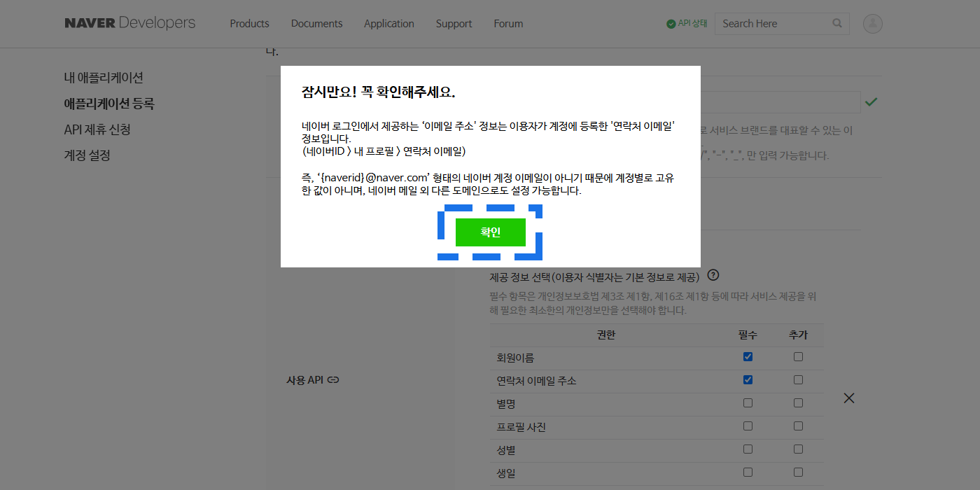Viewport: 980px width, 490px height.
Task: Check 추가 checkbox for 성별
Action: 798,449
